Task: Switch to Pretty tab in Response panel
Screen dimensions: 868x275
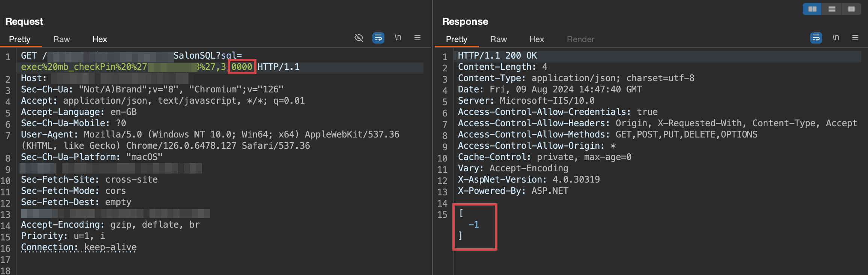Action: point(457,39)
